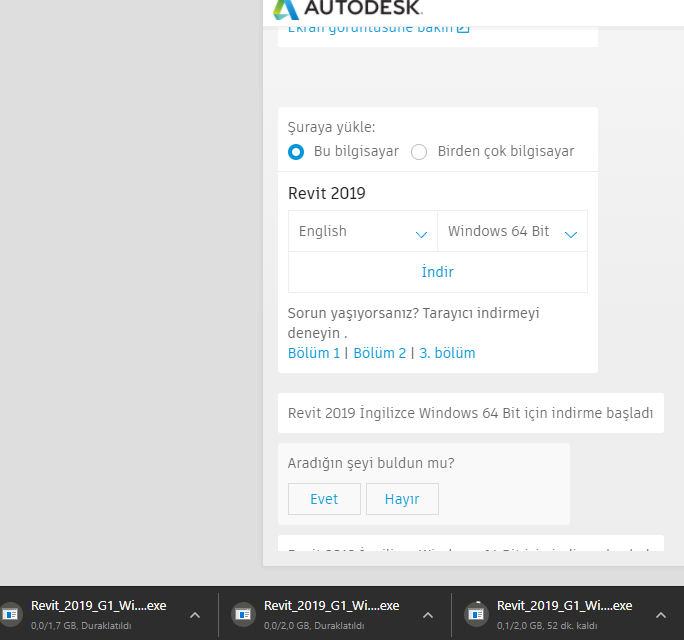Select the Birden çok bilgisayar radio button
Screen dimensions: 684x640
tap(419, 152)
